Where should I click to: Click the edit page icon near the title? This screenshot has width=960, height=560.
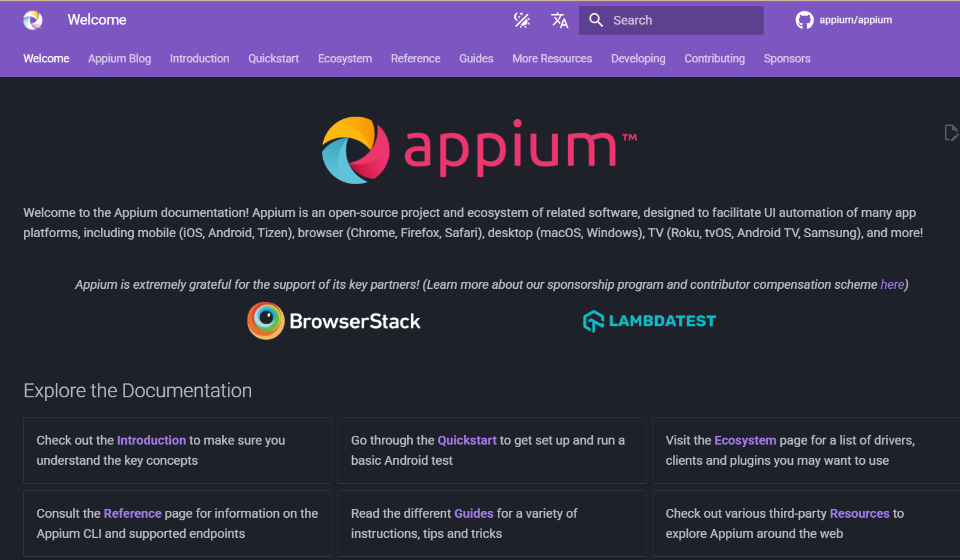click(951, 132)
